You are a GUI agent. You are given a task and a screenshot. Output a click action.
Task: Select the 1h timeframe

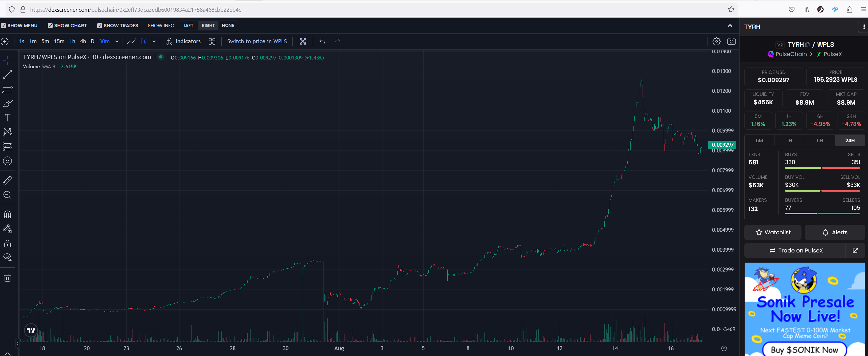(72, 41)
